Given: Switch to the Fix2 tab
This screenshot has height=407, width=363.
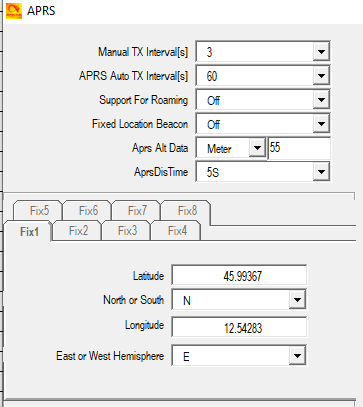Looking at the screenshot, I should pos(77,230).
